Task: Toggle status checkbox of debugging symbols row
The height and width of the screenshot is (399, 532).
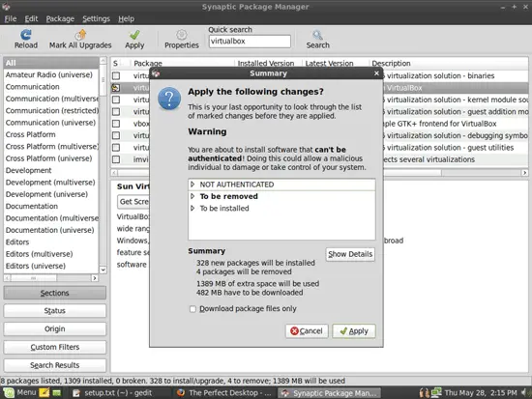Action: pyautogui.click(x=116, y=135)
